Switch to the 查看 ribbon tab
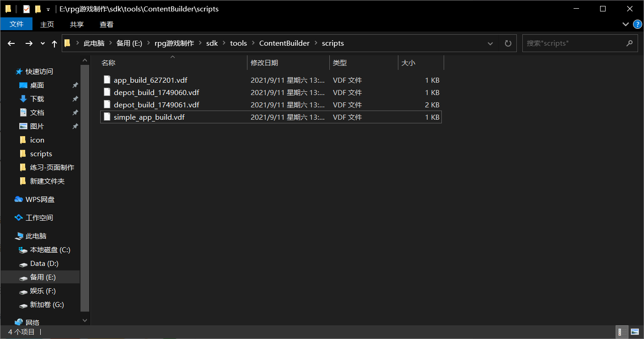This screenshot has height=339, width=644. [107, 24]
